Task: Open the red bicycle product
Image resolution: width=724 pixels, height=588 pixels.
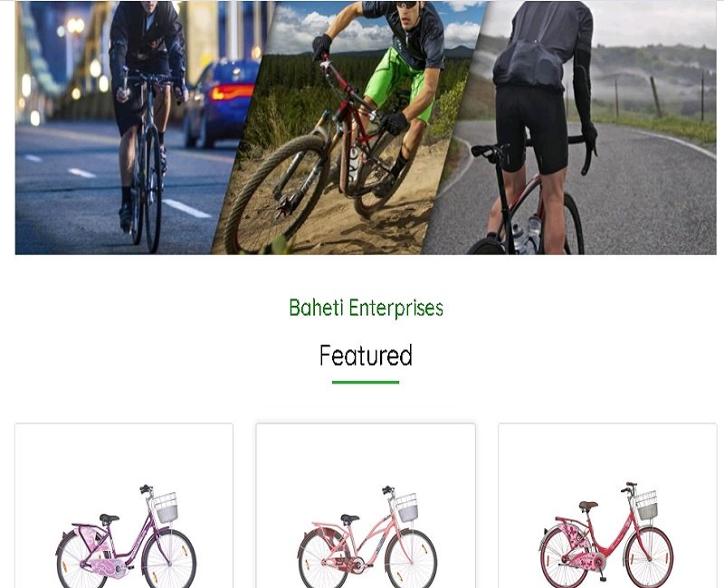Action: click(607, 506)
